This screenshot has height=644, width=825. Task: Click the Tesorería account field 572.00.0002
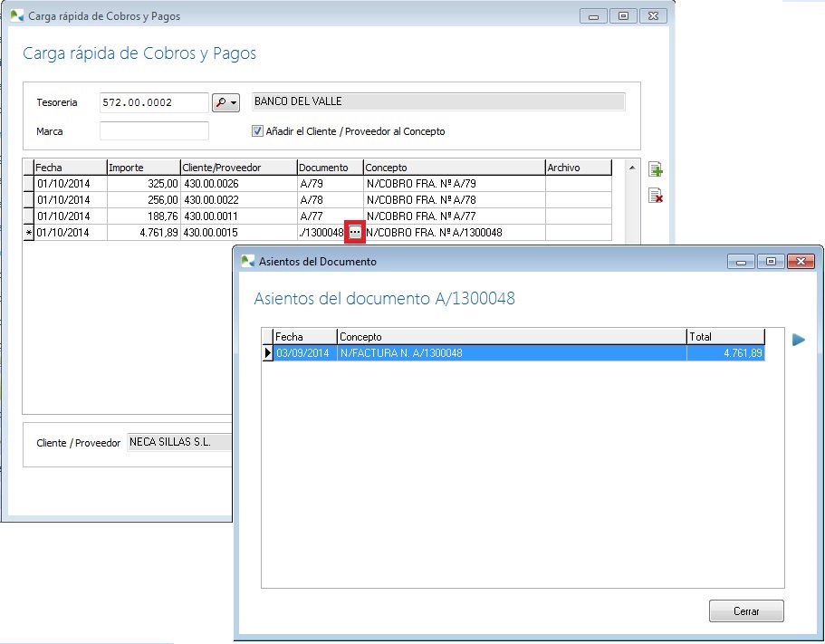154,102
